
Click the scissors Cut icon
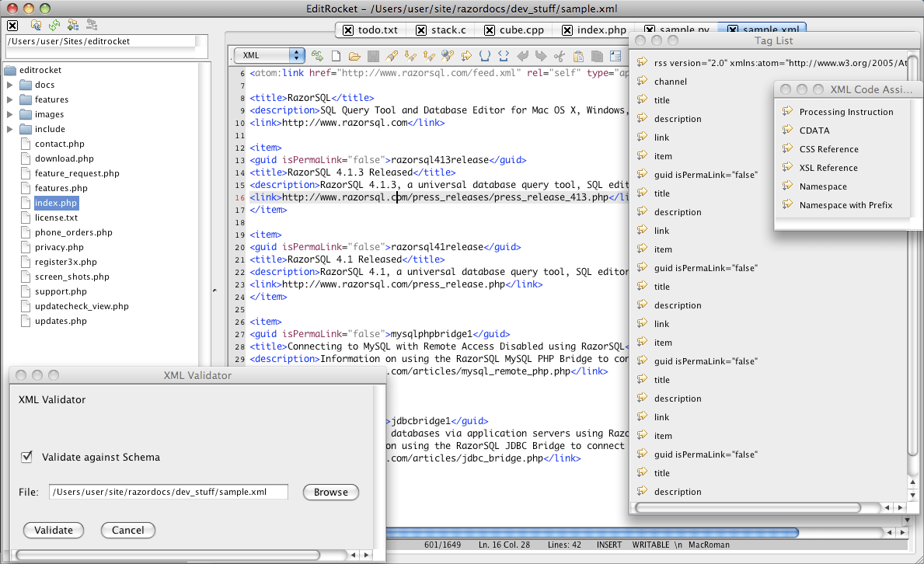point(560,56)
